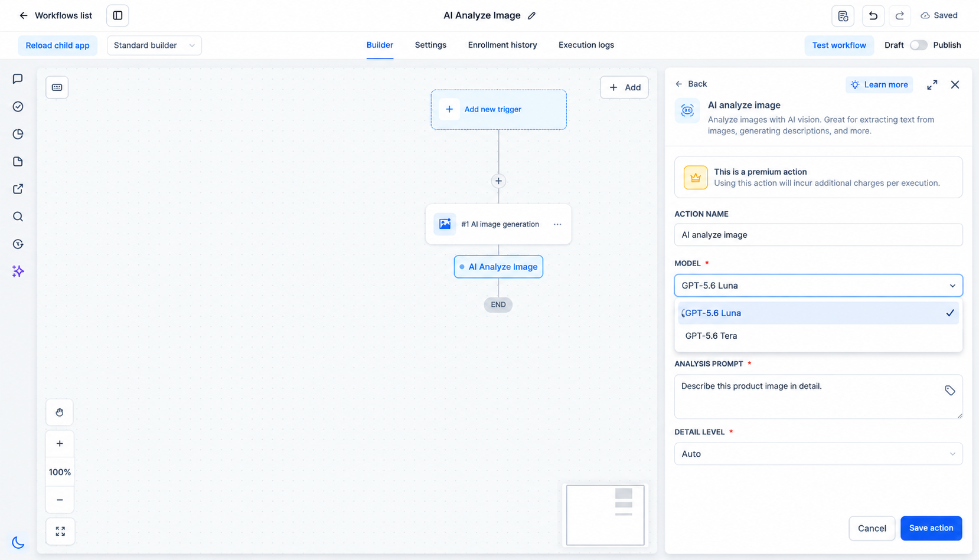Open external link icon in sidebar
This screenshot has width=979, height=560.
click(x=18, y=189)
